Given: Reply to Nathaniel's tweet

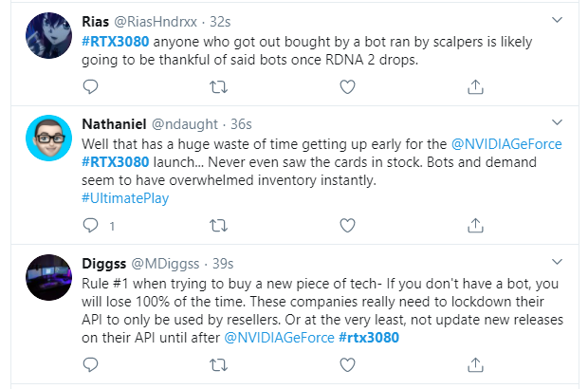Looking at the screenshot, I should [92, 226].
